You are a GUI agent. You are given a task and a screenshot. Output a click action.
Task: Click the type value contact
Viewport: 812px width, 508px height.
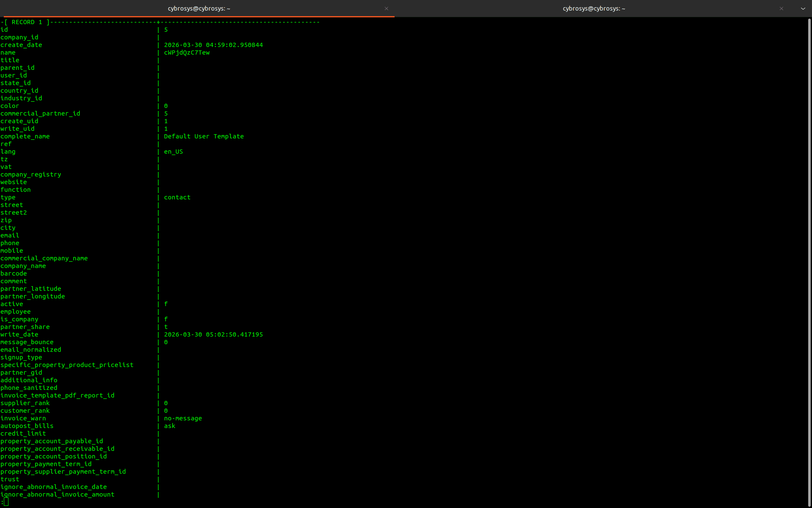point(177,197)
